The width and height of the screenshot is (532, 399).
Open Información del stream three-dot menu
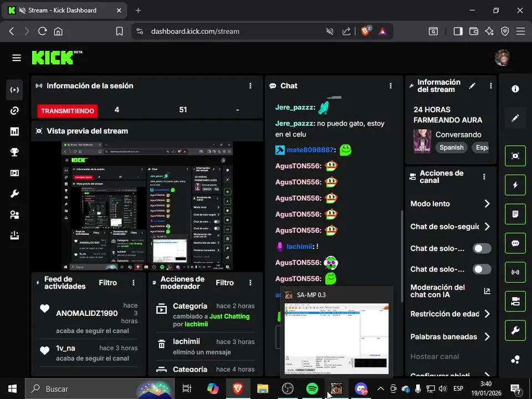(x=490, y=86)
